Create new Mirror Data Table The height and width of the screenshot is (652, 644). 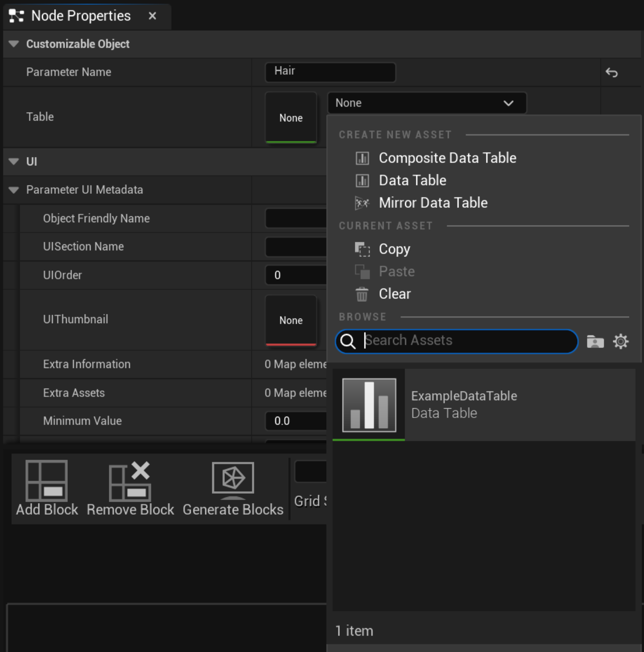pos(433,203)
